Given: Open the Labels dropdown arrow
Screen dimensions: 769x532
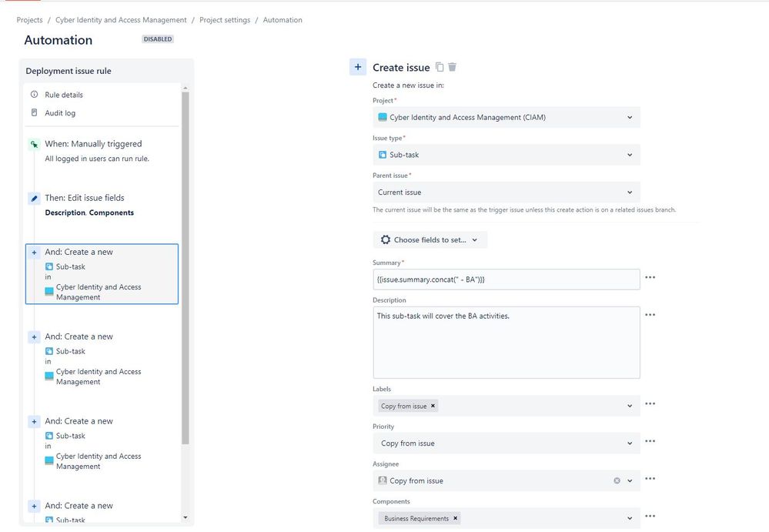Looking at the screenshot, I should tap(630, 406).
